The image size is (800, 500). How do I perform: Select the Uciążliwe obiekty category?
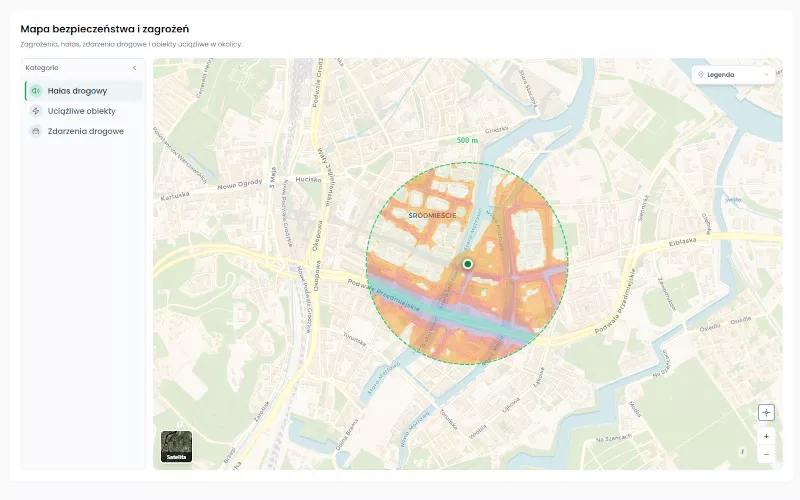83,111
